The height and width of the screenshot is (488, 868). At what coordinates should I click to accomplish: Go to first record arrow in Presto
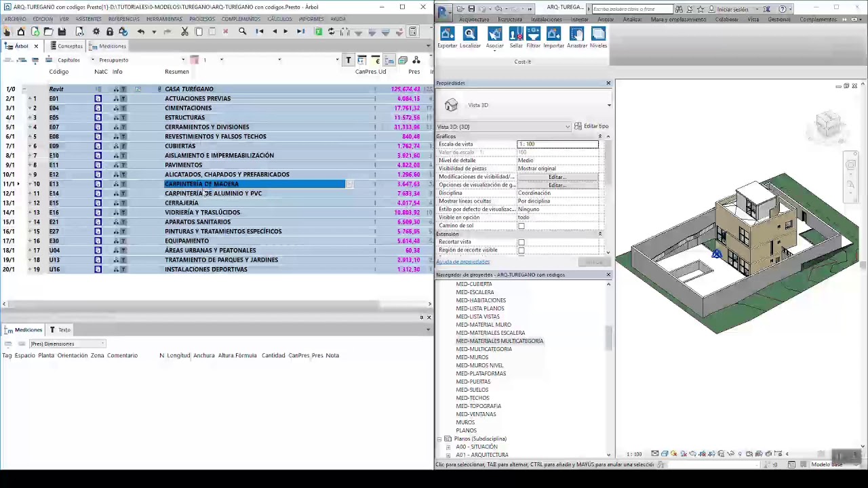point(259,32)
